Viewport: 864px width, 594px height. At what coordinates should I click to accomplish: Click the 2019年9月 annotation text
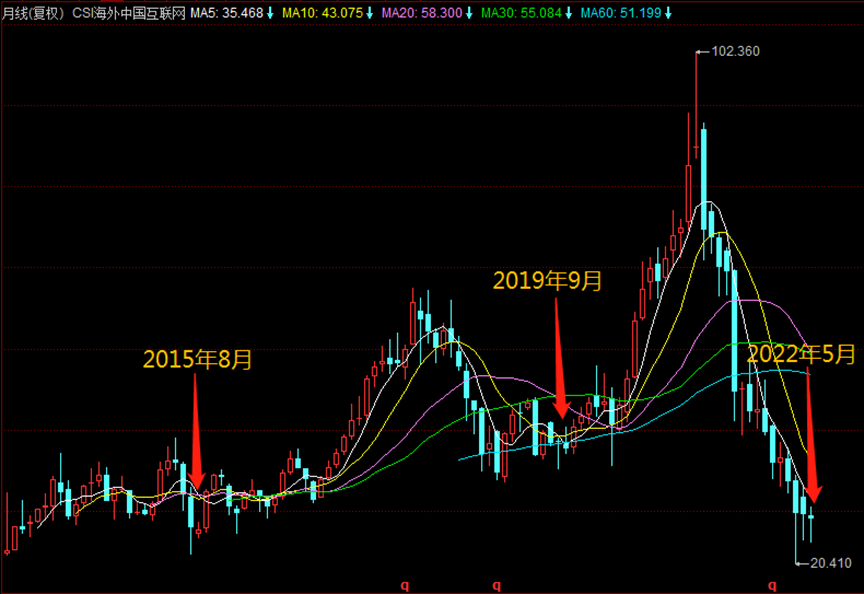point(547,280)
